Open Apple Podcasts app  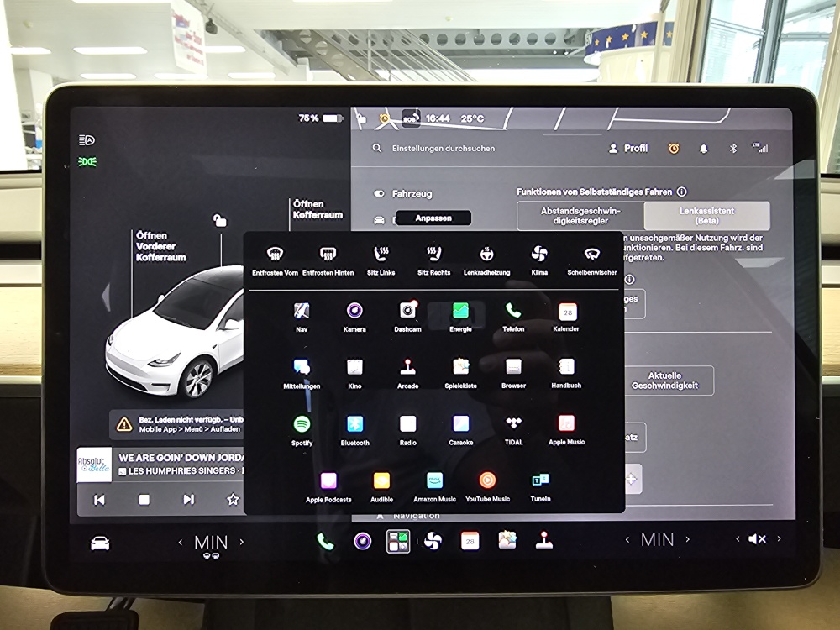pos(328,487)
